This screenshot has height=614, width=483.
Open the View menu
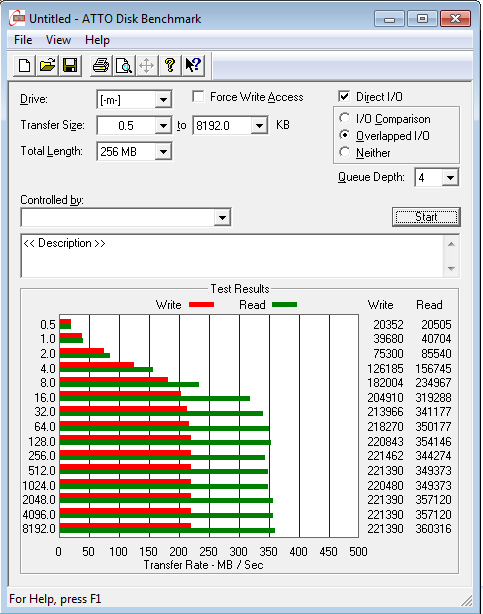(x=58, y=40)
